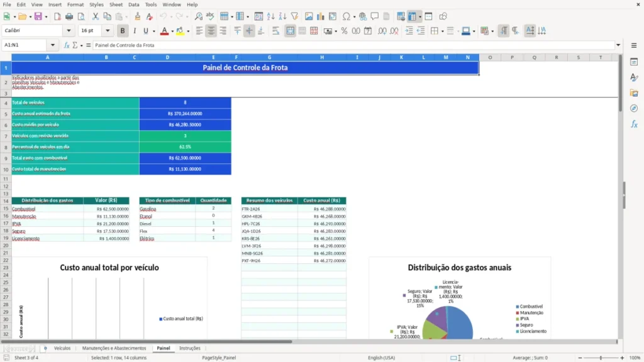Clone formatting with the paintbrush icon
This screenshot has width=644, height=362.
[x=138, y=16]
